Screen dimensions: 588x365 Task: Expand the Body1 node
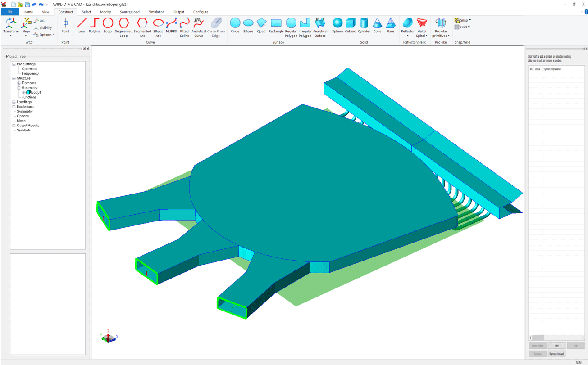click(x=23, y=93)
